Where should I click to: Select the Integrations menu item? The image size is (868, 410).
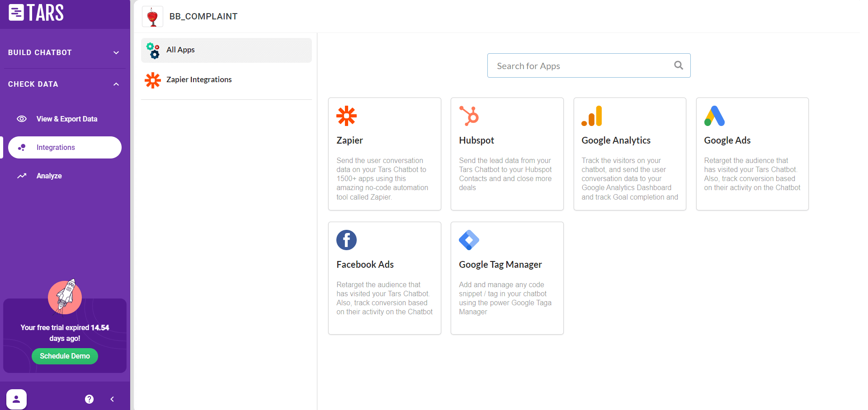(65, 148)
